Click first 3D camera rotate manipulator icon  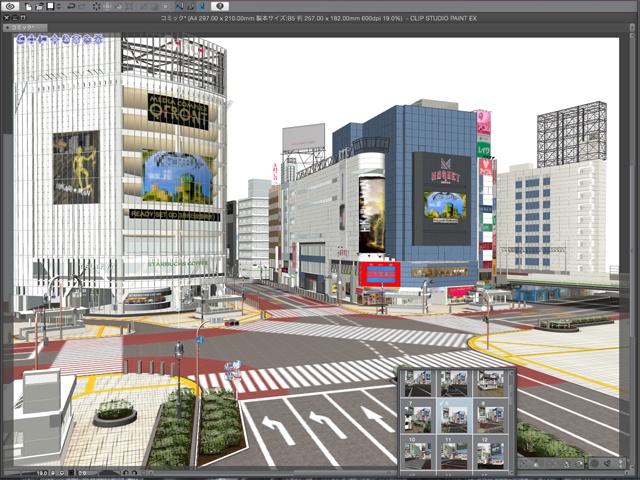[20, 39]
